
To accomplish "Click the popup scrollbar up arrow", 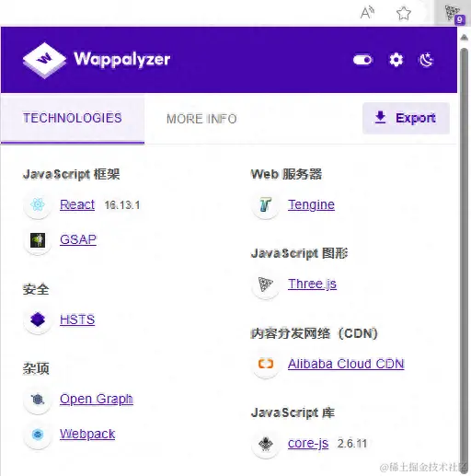I will click(464, 38).
